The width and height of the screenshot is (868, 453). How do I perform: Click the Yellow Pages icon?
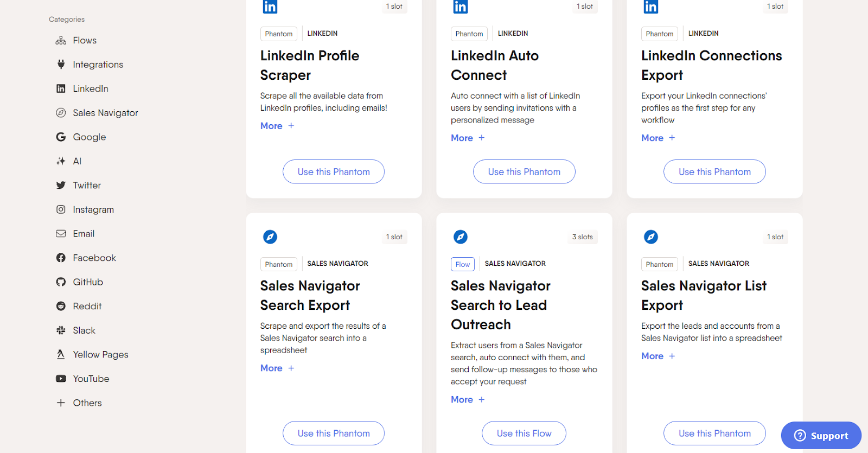[61, 354]
